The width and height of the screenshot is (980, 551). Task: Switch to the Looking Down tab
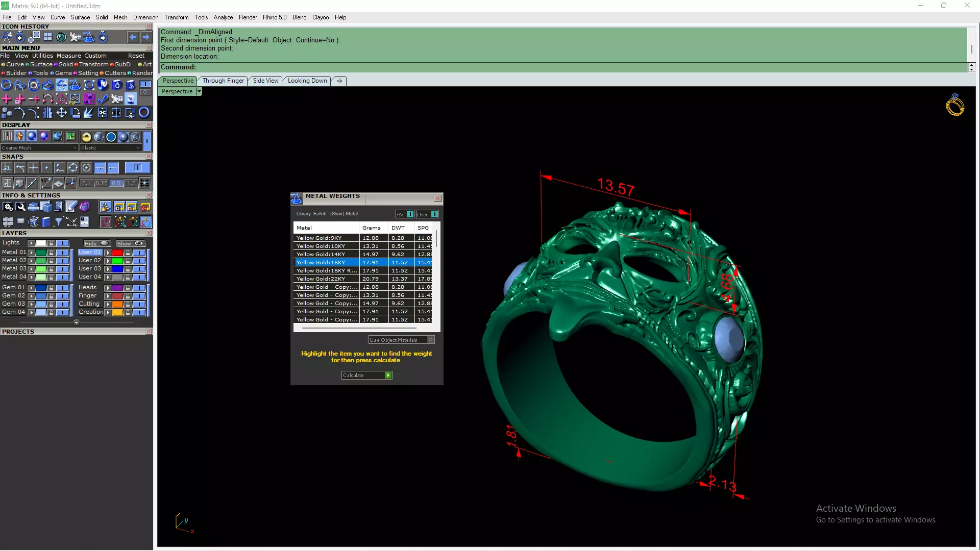click(x=307, y=81)
